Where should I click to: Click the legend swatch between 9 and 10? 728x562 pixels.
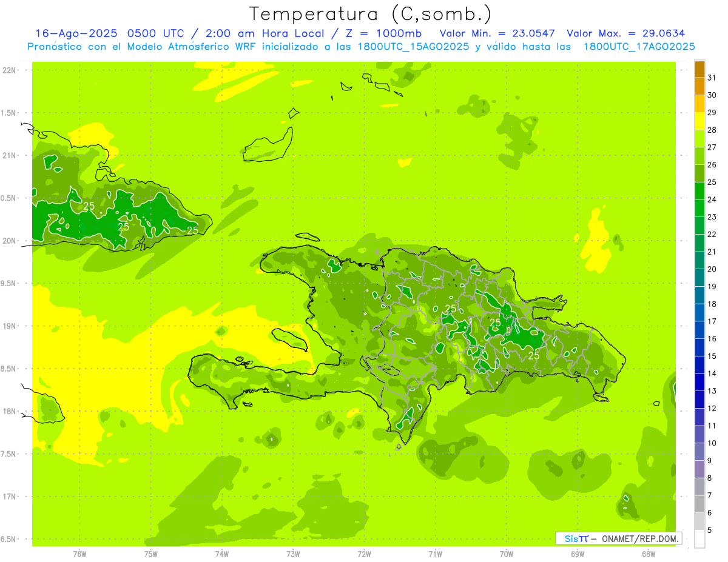pyautogui.click(x=699, y=452)
